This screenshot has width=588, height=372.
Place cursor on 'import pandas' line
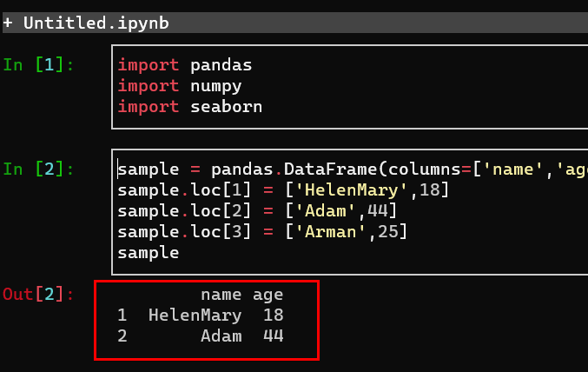[185, 65]
